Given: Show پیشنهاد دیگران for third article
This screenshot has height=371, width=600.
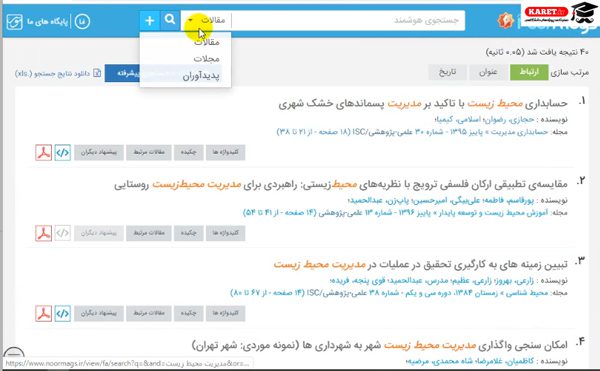Looking at the screenshot, I should tap(99, 313).
